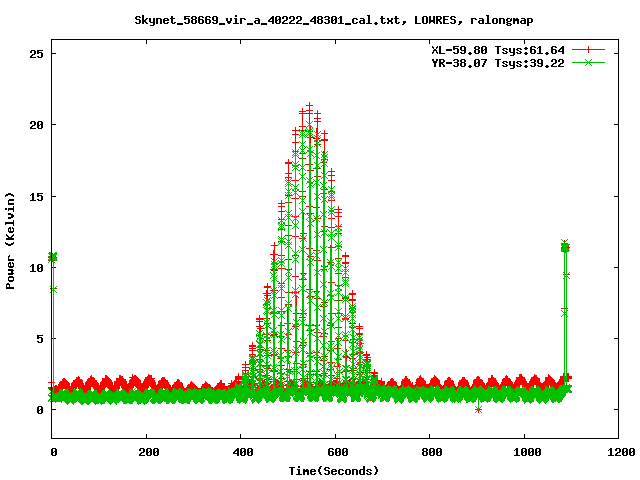Click the x-axis tick label 800
Screen dimensions: 640x480
point(432,452)
